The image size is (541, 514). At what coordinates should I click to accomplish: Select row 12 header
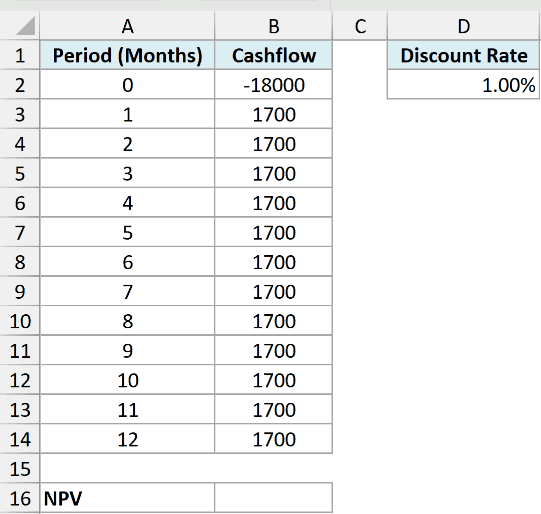pos(20,380)
